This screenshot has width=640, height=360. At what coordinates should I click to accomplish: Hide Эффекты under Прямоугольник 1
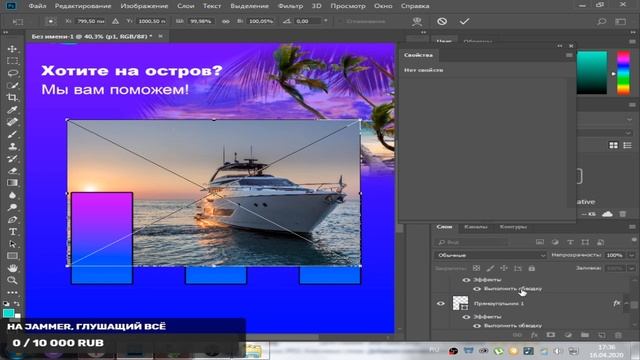(466, 317)
